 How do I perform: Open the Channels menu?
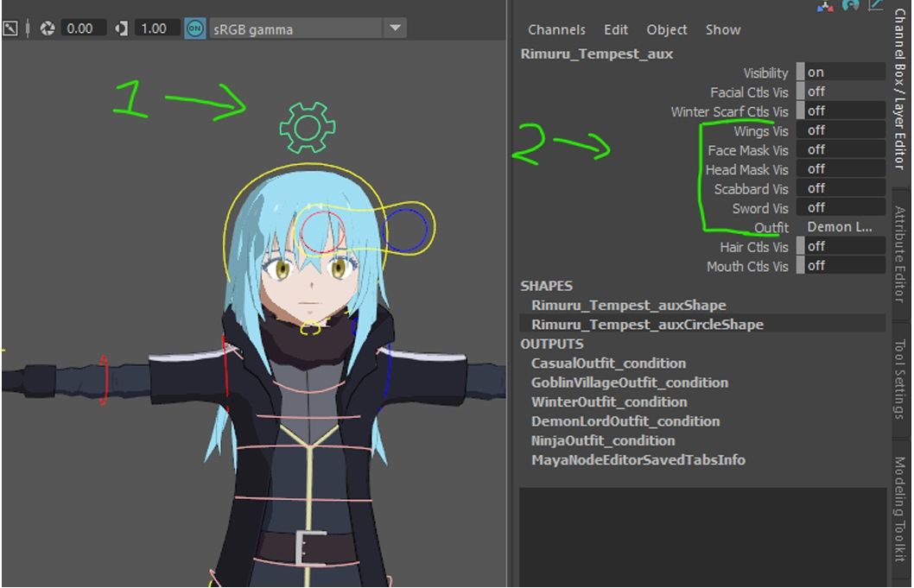(556, 29)
